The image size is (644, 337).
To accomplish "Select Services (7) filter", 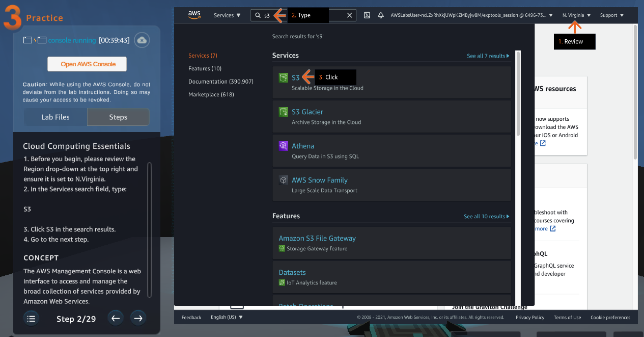I will click(x=203, y=56).
